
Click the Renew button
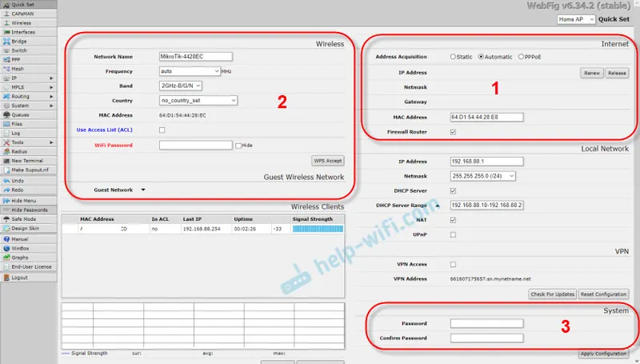click(x=591, y=73)
